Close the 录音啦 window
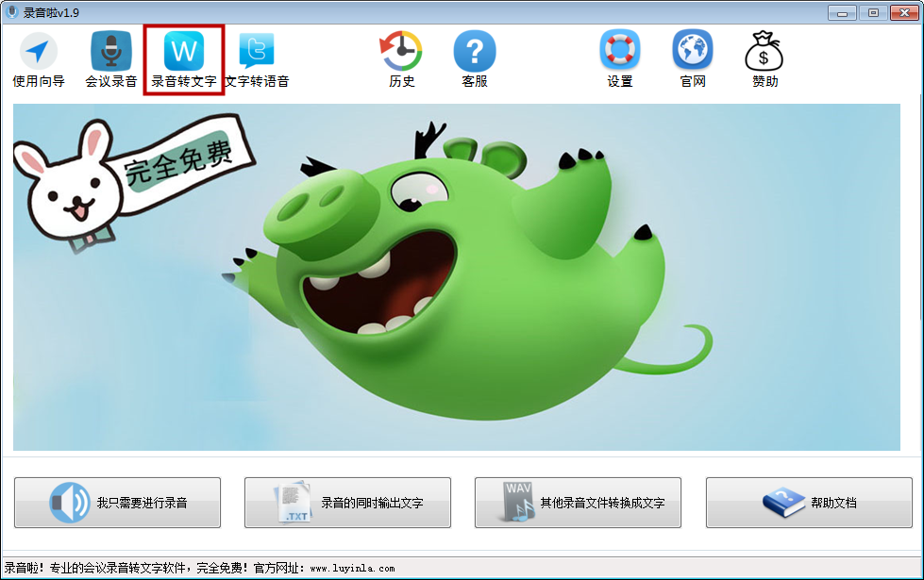The image size is (924, 580). 904,12
